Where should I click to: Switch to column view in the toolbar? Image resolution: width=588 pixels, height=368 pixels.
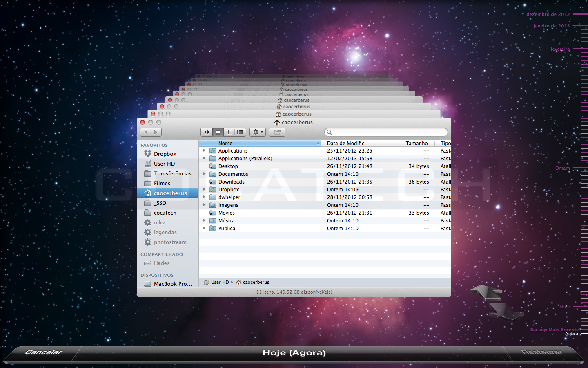229,132
